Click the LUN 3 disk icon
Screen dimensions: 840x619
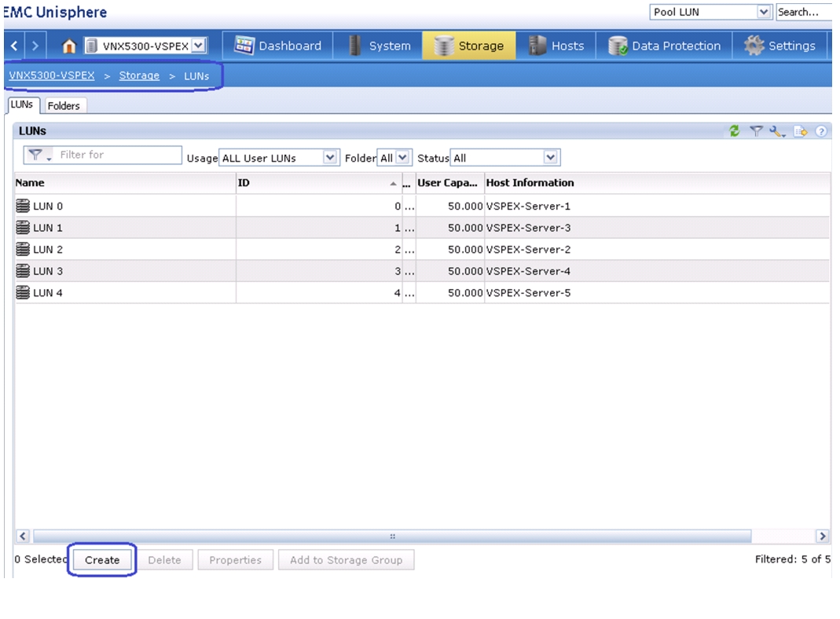click(23, 270)
